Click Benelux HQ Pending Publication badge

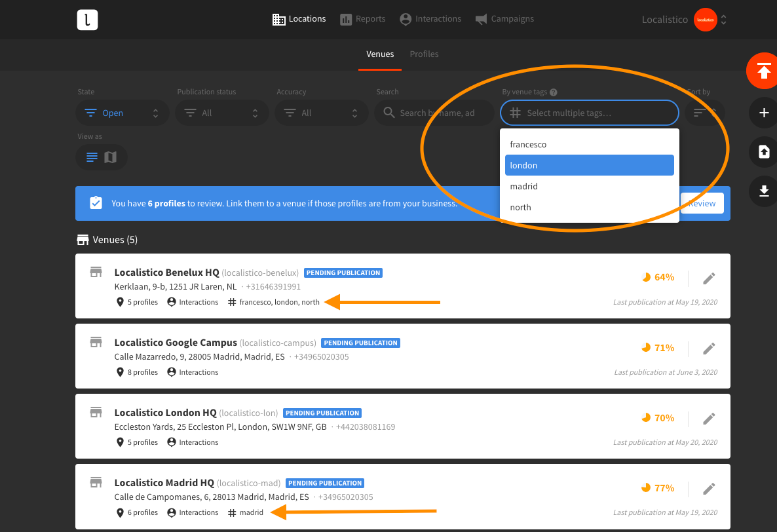tap(343, 273)
